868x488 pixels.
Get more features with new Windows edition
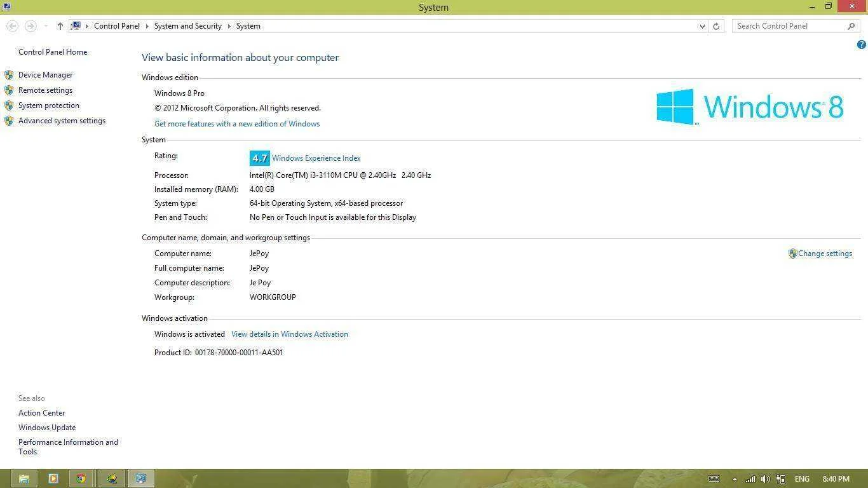237,124
